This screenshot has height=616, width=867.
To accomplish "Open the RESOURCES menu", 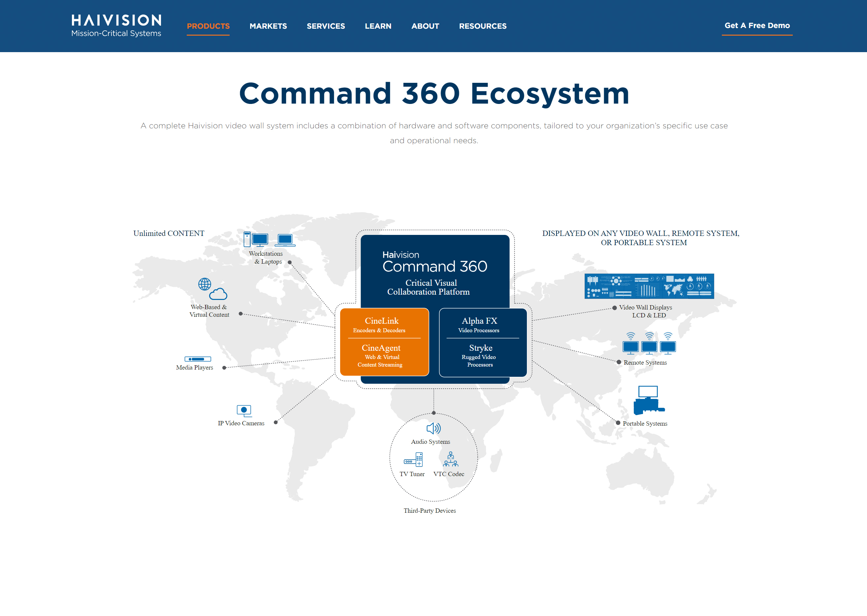I will point(483,26).
